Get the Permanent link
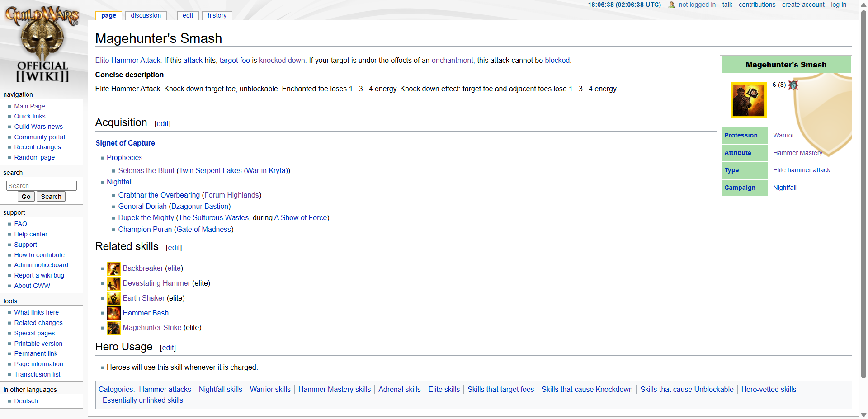The image size is (868, 419). click(36, 353)
